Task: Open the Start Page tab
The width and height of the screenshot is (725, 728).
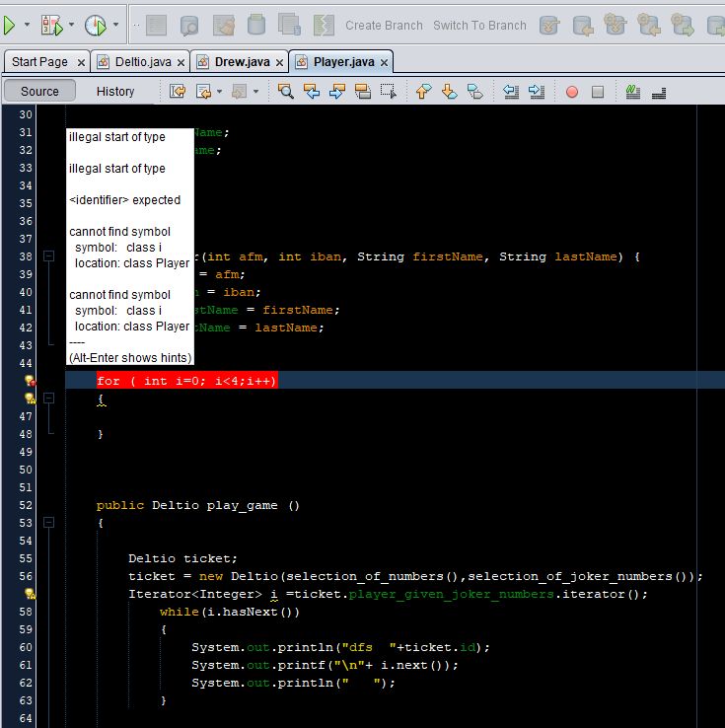Action: click(39, 62)
